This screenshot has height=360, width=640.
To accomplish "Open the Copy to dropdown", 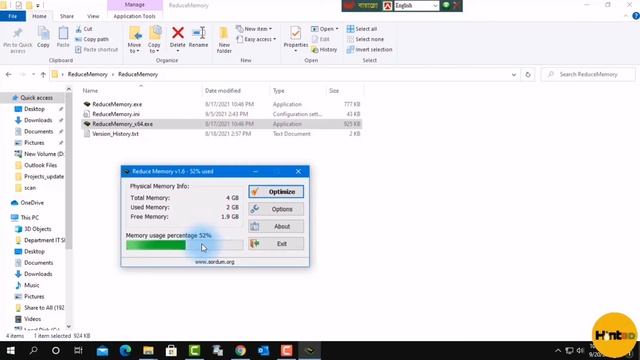I will coord(154,40).
